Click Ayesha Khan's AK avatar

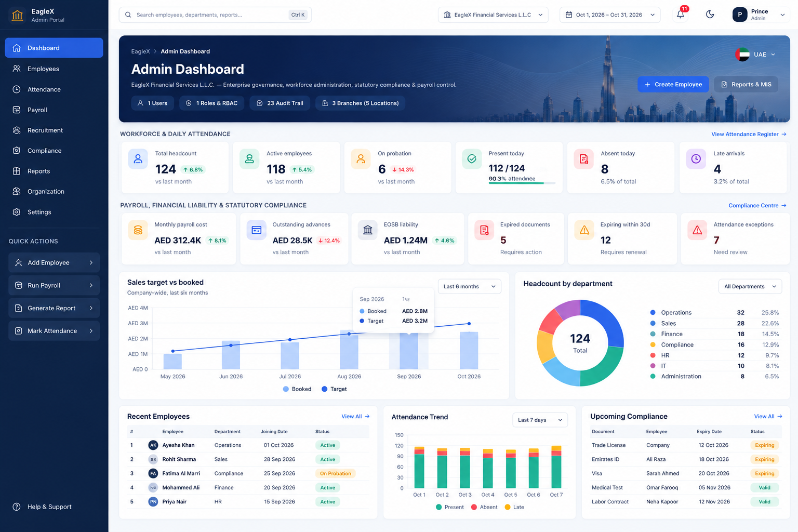pyautogui.click(x=153, y=445)
